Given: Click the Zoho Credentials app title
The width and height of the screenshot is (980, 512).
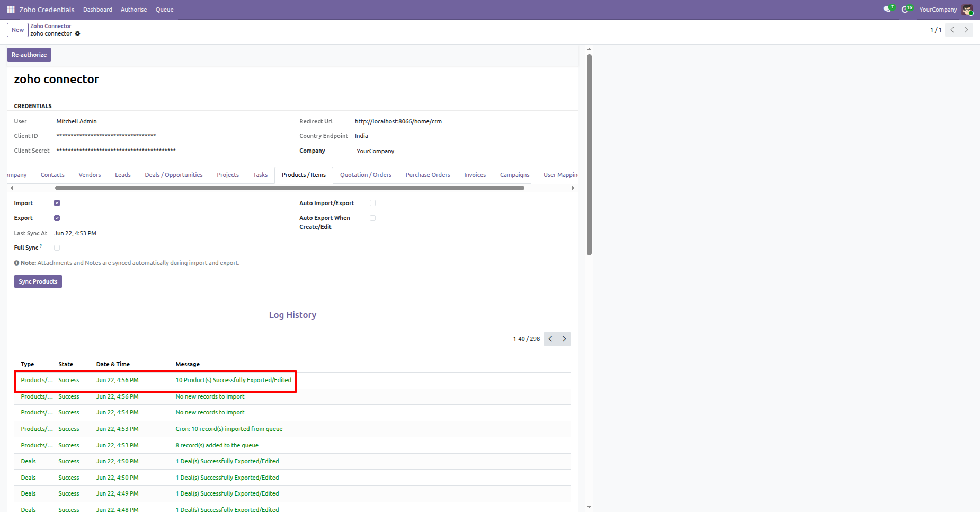Looking at the screenshot, I should (47, 10).
